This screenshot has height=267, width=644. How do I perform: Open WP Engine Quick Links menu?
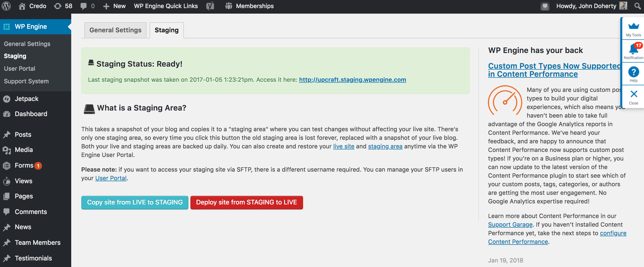pos(166,6)
